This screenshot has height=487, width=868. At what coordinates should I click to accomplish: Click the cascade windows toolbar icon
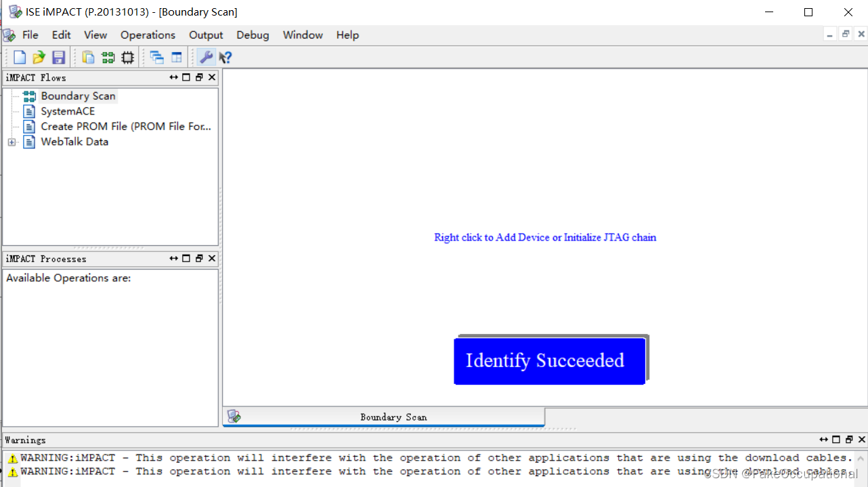157,58
